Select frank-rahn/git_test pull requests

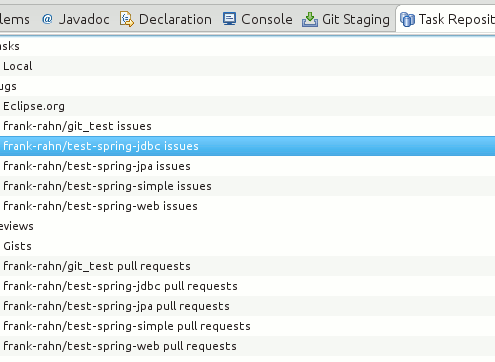247,266
